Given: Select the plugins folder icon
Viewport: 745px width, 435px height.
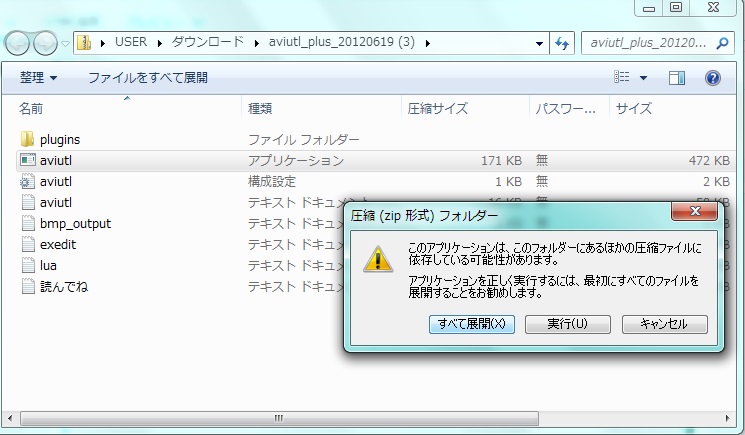Looking at the screenshot, I should (x=28, y=139).
